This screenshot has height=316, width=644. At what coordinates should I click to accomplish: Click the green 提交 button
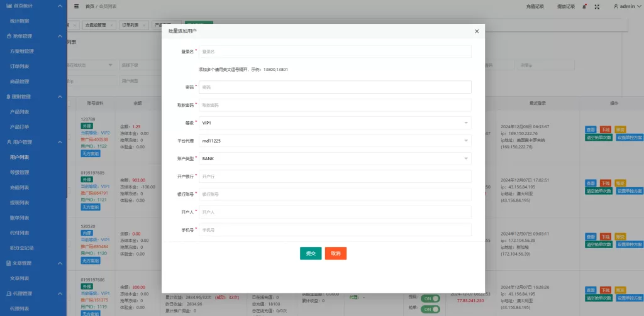pos(310,253)
